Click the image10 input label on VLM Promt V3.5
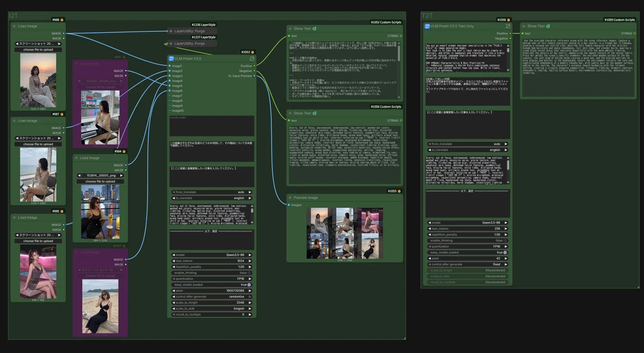The image size is (644, 353). [x=178, y=111]
